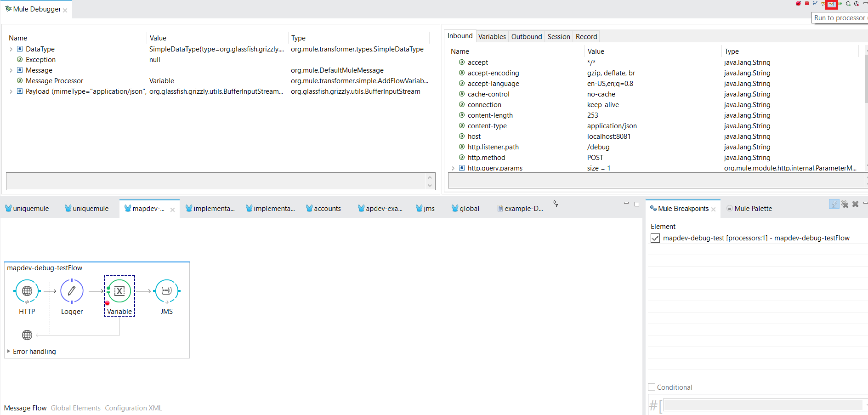Enable the Conditional checkbox
The width and height of the screenshot is (868, 415).
[652, 387]
